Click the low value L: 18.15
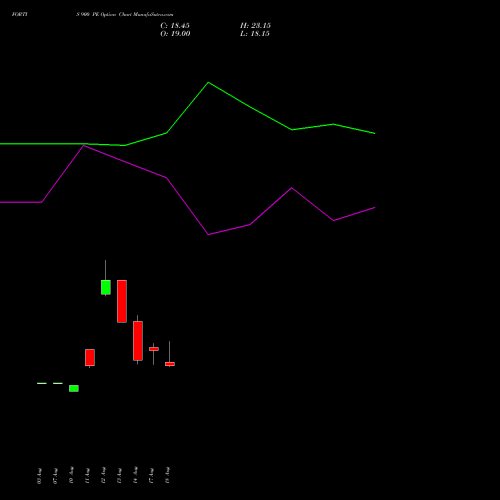 pos(255,34)
